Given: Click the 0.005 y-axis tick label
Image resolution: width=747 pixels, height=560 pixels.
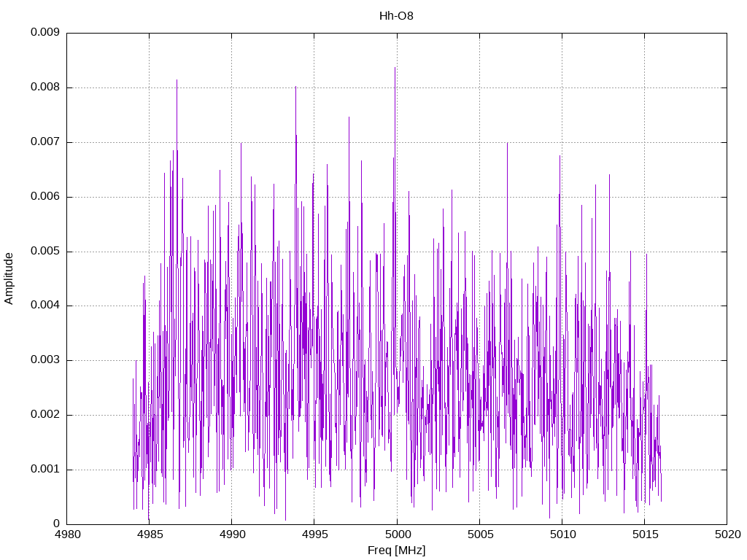Looking at the screenshot, I should click(x=44, y=251).
